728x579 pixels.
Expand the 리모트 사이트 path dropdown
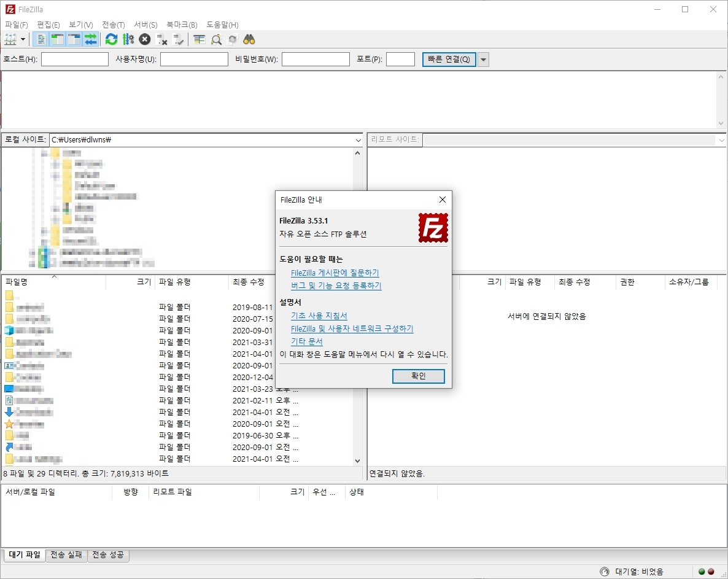click(721, 140)
